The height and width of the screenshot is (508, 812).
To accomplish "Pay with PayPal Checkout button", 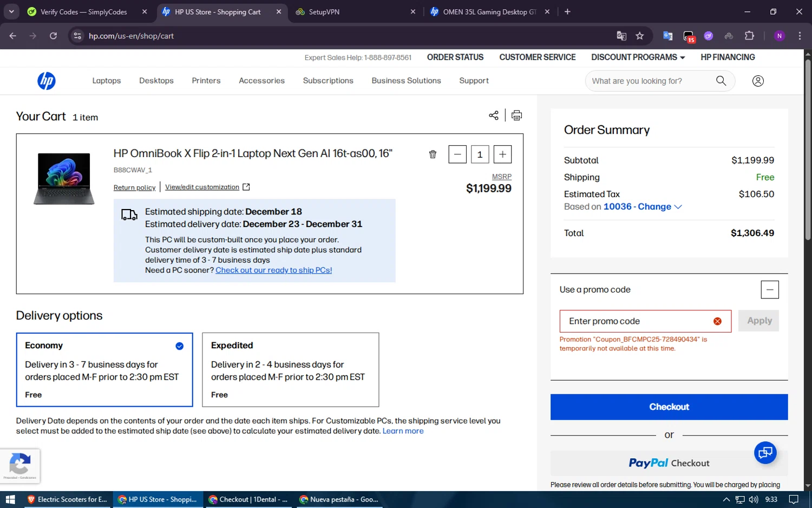I will (669, 463).
